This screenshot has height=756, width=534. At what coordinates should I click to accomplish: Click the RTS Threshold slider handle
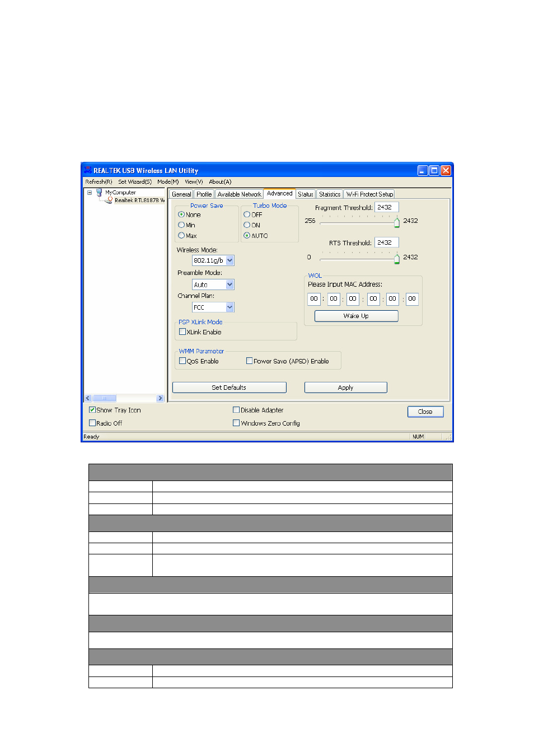(x=397, y=258)
